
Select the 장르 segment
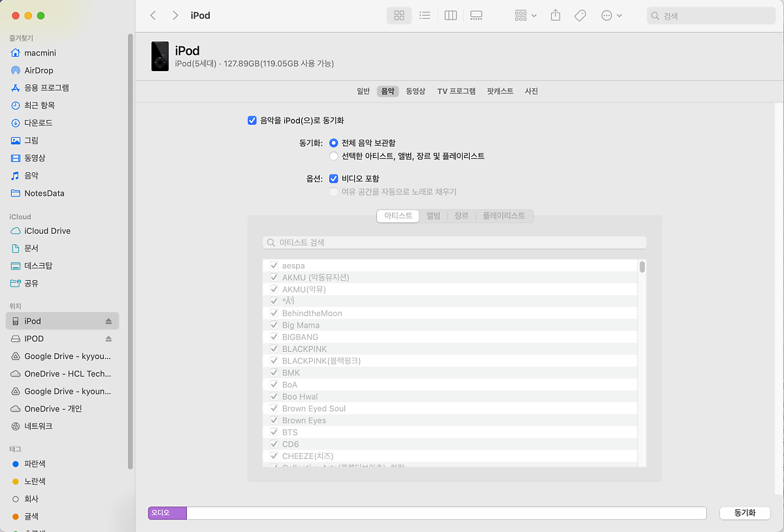[x=461, y=215]
